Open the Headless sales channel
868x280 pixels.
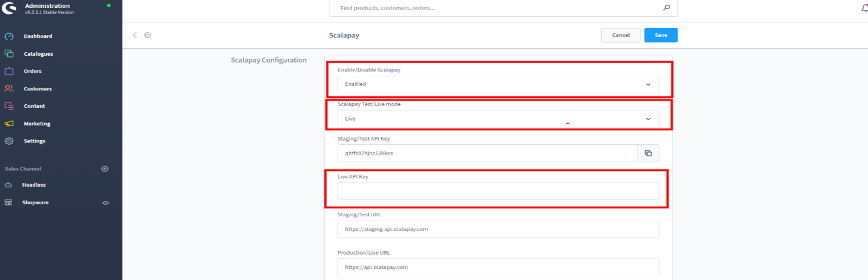tap(34, 185)
